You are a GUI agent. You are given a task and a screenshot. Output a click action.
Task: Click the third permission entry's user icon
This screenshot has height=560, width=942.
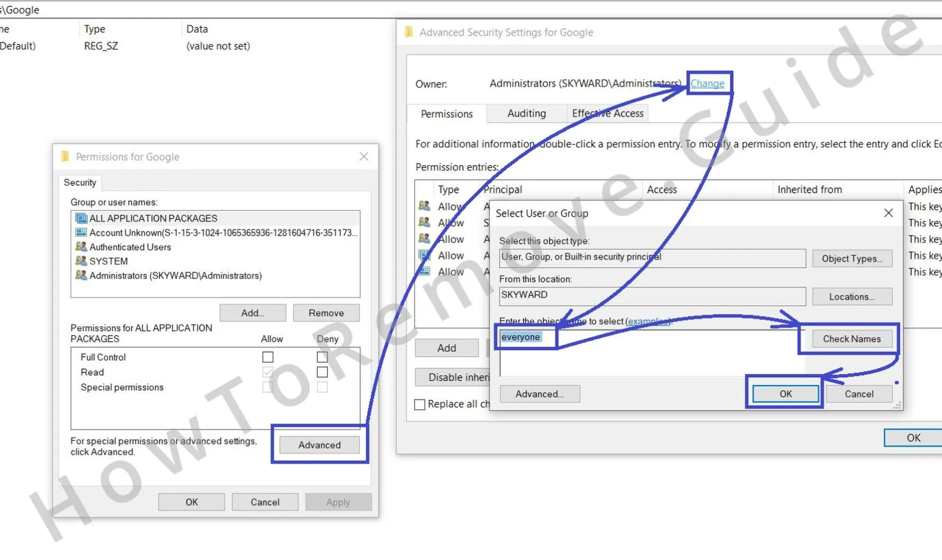[424, 239]
